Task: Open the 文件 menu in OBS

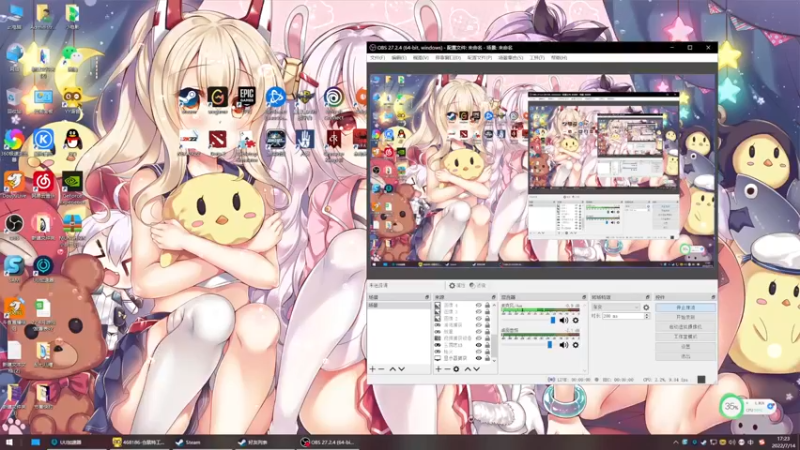Action: click(x=377, y=58)
